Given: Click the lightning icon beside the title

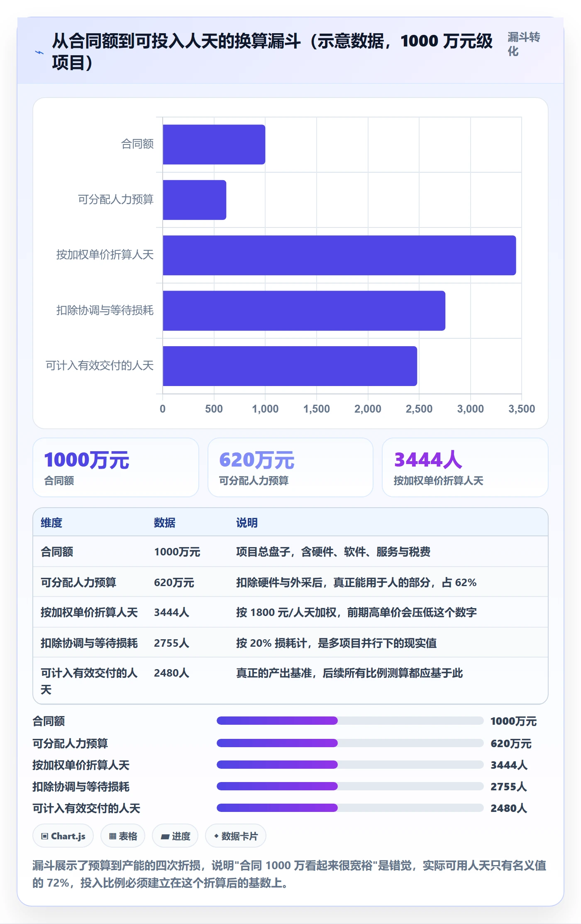Looking at the screenshot, I should tap(39, 52).
